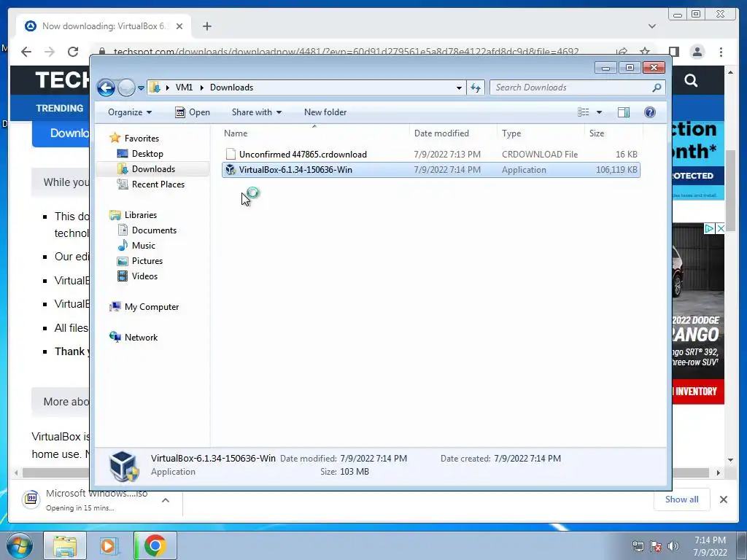This screenshot has height=560, width=747.
Task: Open recent locations dropdown beside forward arrow
Action: [x=141, y=88]
